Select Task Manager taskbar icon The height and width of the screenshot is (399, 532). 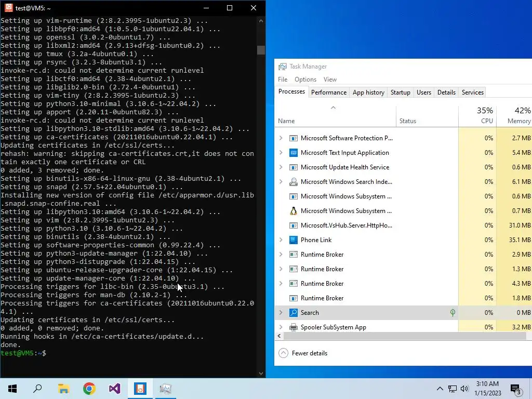coord(166,389)
